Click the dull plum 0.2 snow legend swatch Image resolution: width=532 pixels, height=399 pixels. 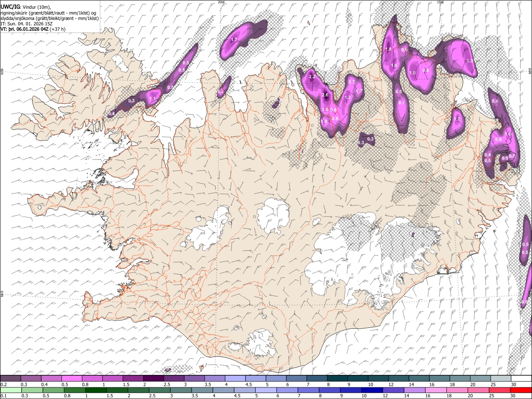point(10,379)
